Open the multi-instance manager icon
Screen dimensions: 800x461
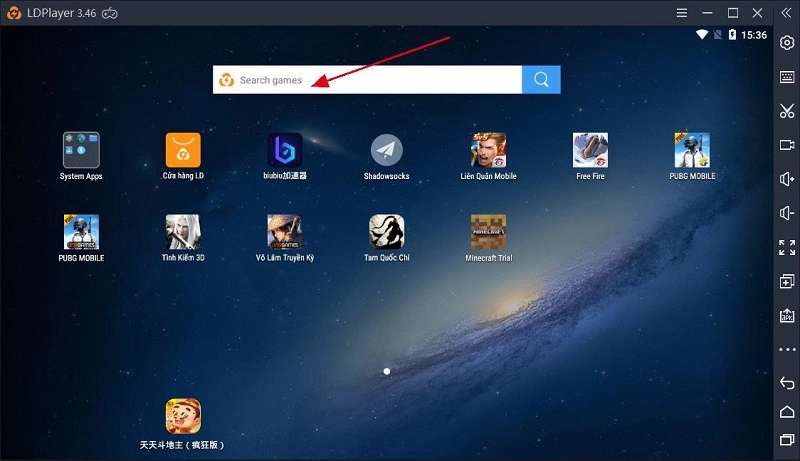coord(787,281)
